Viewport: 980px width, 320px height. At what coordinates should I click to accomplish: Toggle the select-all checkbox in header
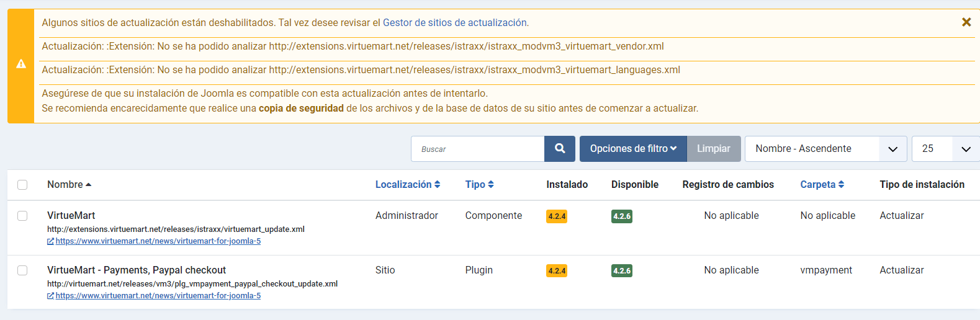[22, 185]
